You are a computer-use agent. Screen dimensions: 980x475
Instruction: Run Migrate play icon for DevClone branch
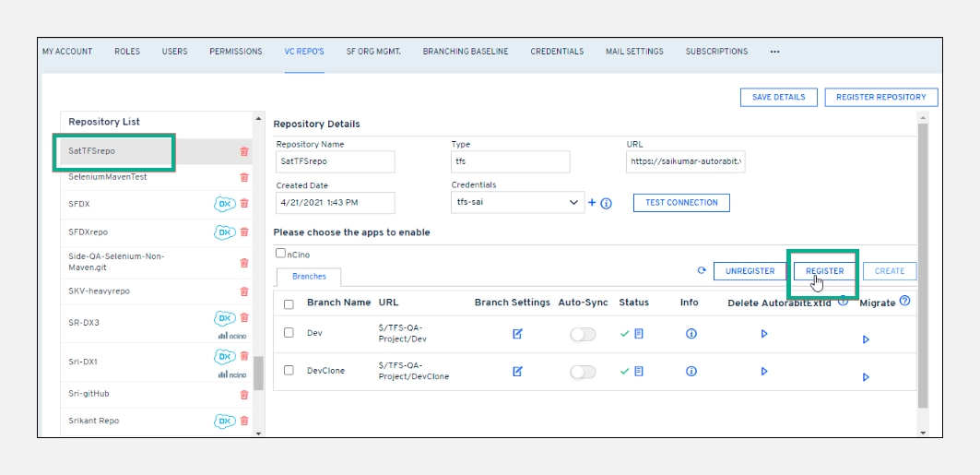pyautogui.click(x=865, y=376)
